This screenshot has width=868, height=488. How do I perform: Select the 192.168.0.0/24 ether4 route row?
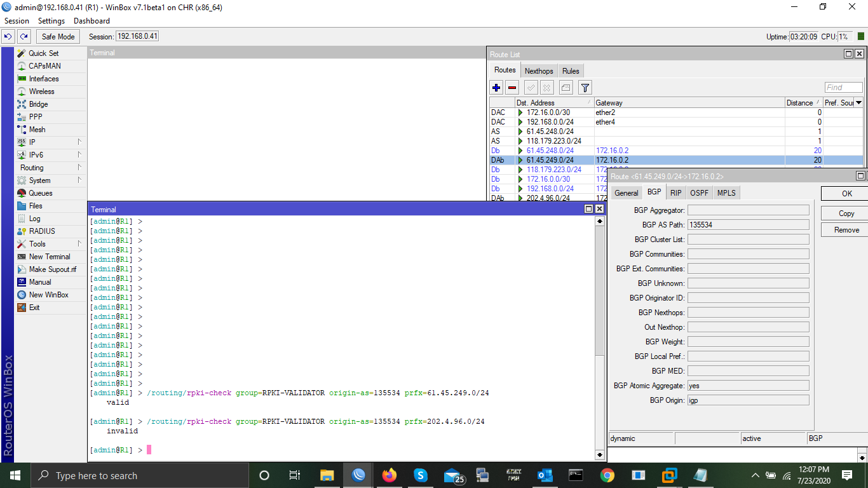pyautogui.click(x=677, y=122)
